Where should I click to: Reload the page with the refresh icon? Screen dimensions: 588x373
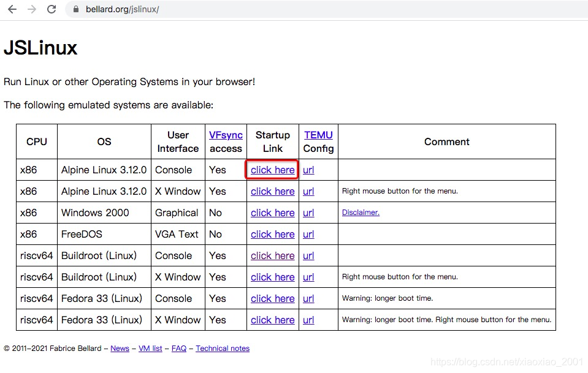pos(52,9)
